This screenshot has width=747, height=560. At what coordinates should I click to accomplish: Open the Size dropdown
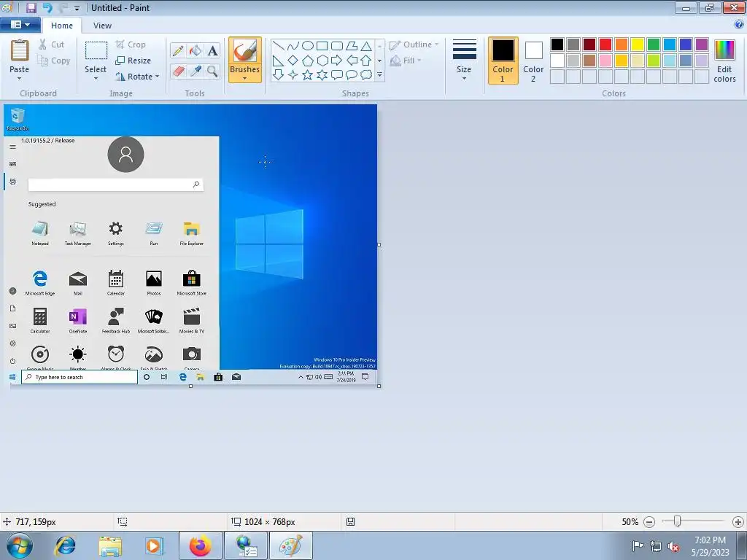(x=464, y=60)
